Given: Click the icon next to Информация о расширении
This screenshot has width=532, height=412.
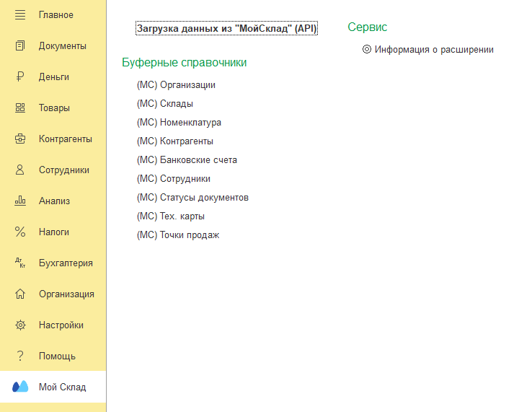Looking at the screenshot, I should 367,50.
